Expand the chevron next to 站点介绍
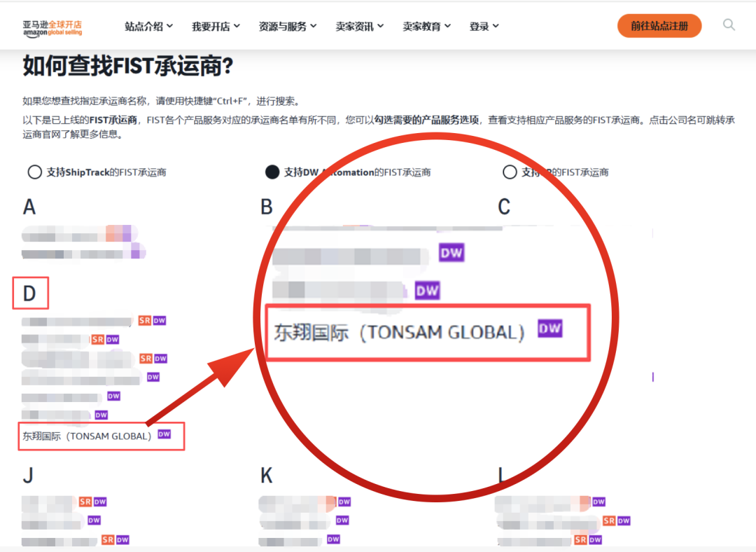Image resolution: width=756 pixels, height=552 pixels. click(169, 26)
